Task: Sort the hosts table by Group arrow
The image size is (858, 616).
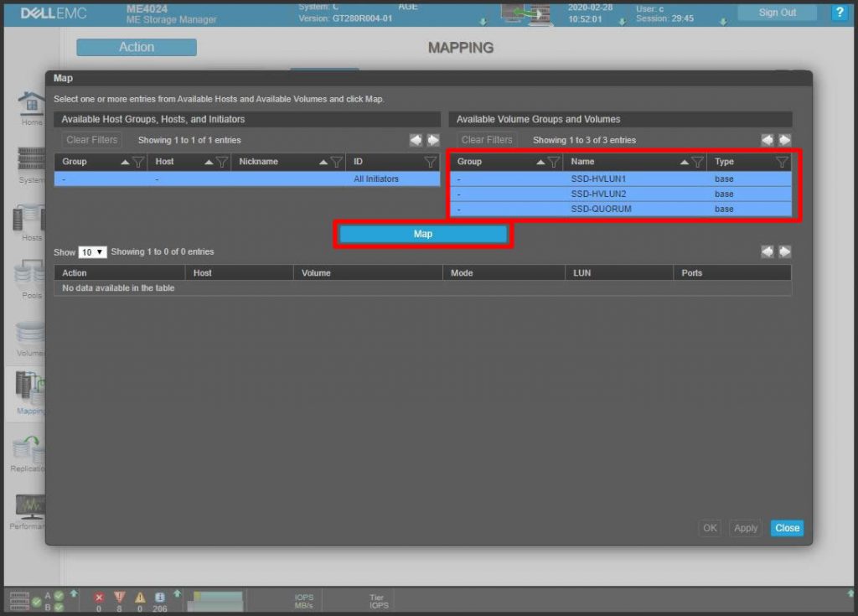Action: (126, 162)
